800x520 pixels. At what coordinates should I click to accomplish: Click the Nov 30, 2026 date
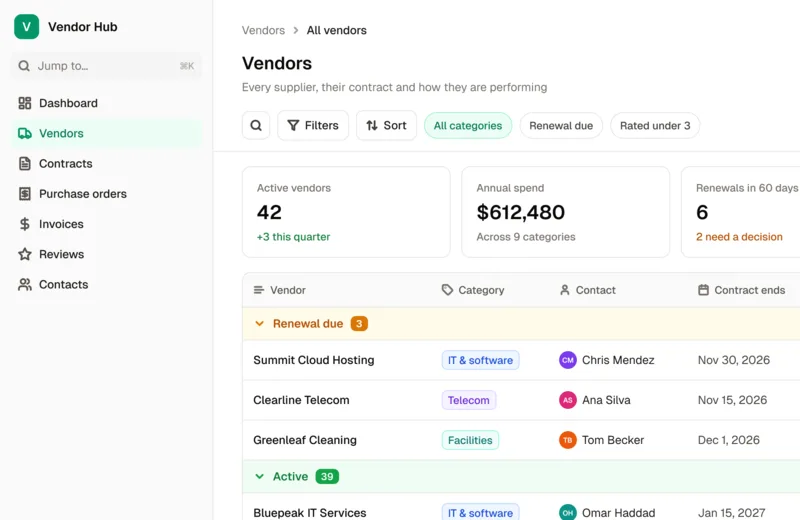click(734, 360)
